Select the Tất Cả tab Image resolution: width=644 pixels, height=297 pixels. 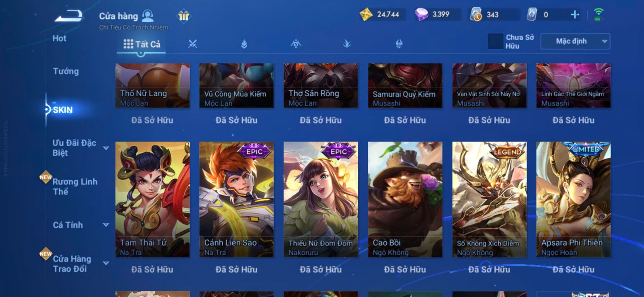(142, 44)
